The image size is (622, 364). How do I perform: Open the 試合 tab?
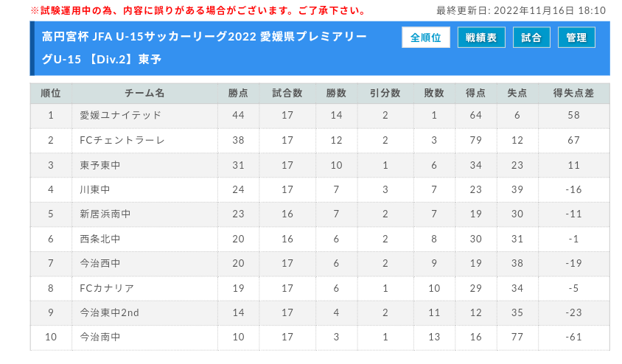point(531,38)
